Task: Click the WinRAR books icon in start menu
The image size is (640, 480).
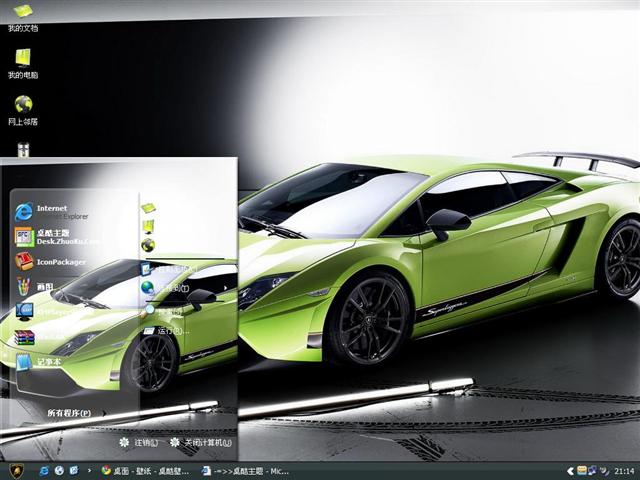Action: (x=25, y=337)
